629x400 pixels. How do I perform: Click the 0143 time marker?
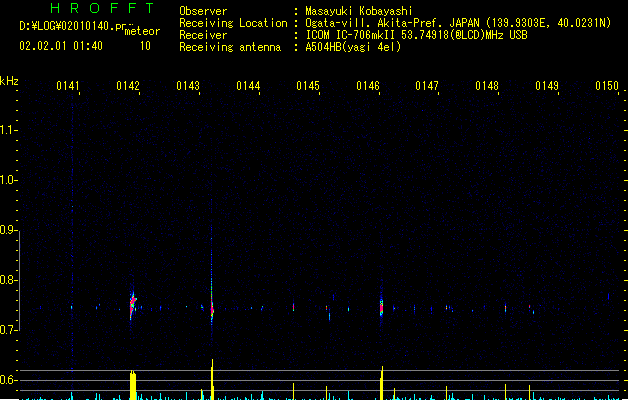tap(188, 86)
